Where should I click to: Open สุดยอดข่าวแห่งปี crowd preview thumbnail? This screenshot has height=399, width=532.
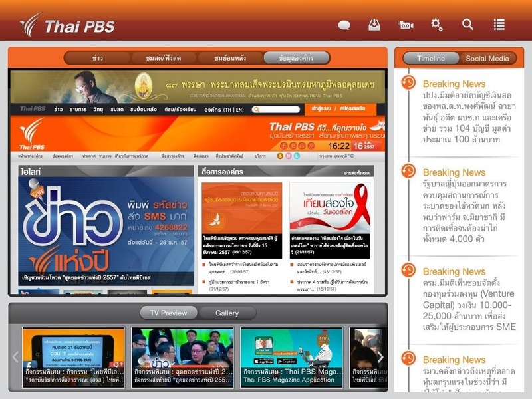182,357
